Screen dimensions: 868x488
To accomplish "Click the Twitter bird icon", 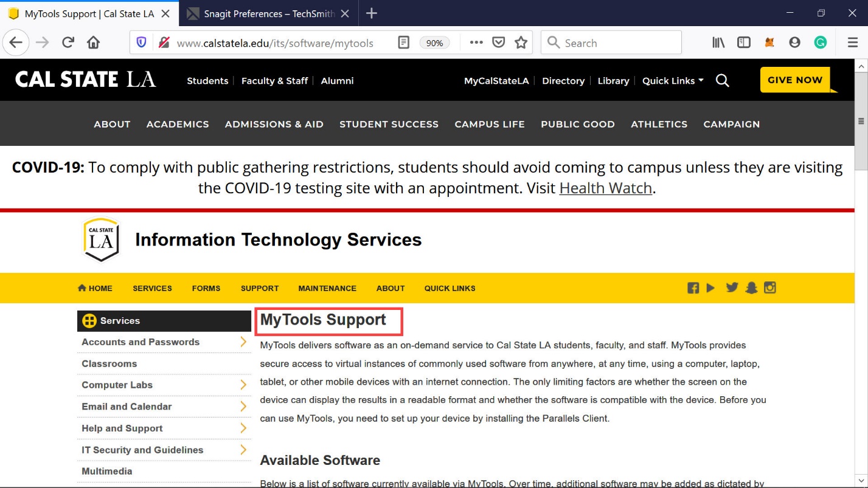I will [x=732, y=287].
